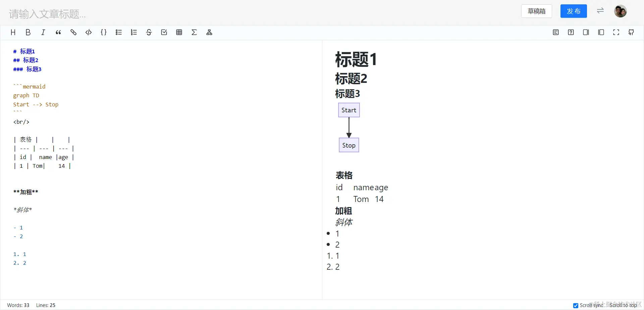Viewport: 644px width, 310px height.
Task: Click the ```mermaid line in editor
Action: (29, 87)
